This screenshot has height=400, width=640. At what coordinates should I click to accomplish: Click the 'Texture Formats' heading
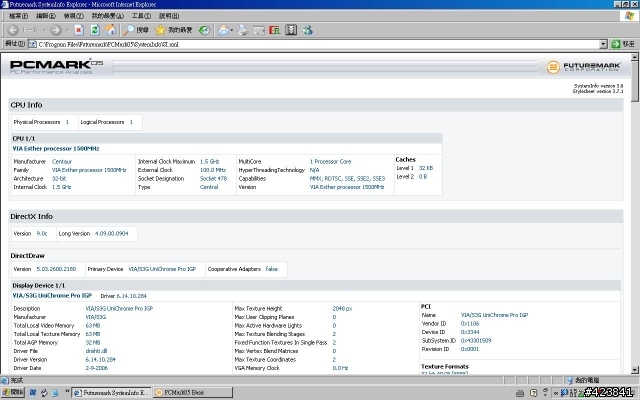point(445,367)
